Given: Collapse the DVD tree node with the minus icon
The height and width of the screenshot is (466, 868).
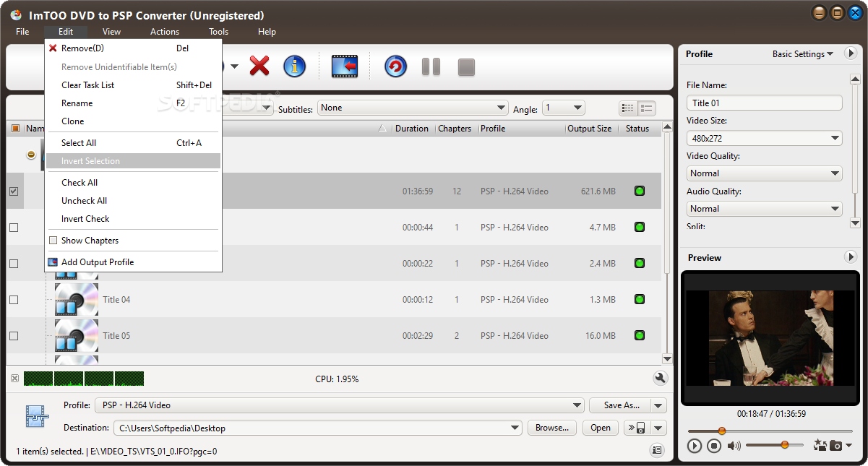Looking at the screenshot, I should (x=31, y=155).
